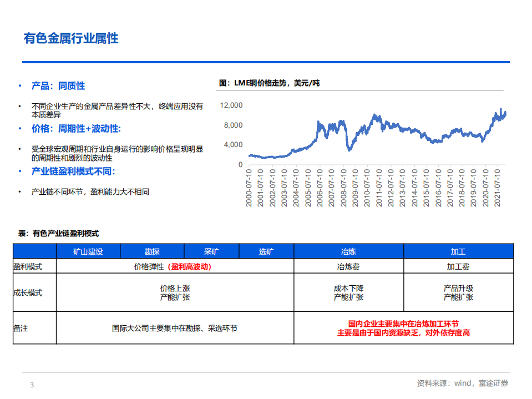532x399 pixels.
Task: Click the 冶炼 table header
Action: pyautogui.click(x=347, y=251)
